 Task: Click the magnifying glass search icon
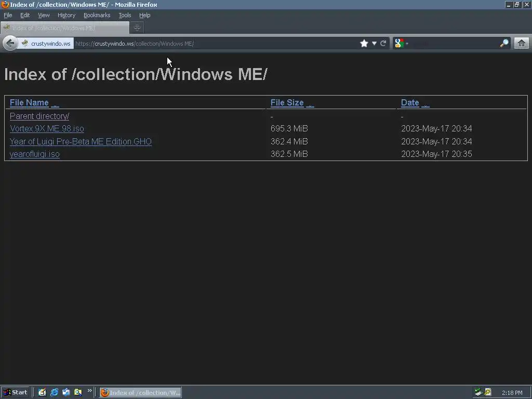pos(504,44)
